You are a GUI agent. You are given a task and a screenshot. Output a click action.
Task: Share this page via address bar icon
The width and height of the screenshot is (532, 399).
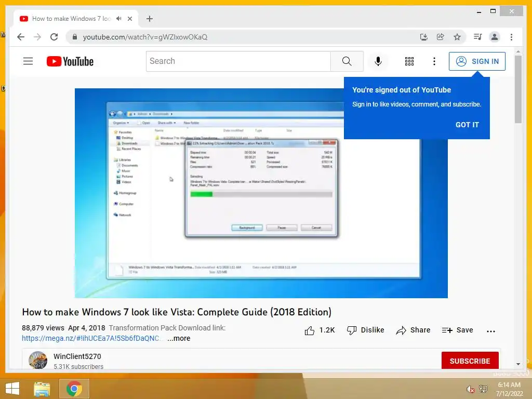441,37
